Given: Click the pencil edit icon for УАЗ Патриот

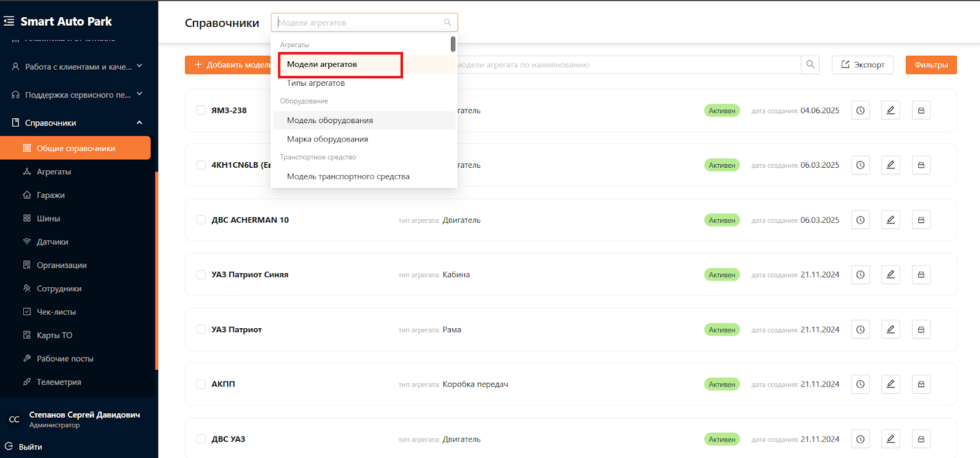Looking at the screenshot, I should point(891,329).
